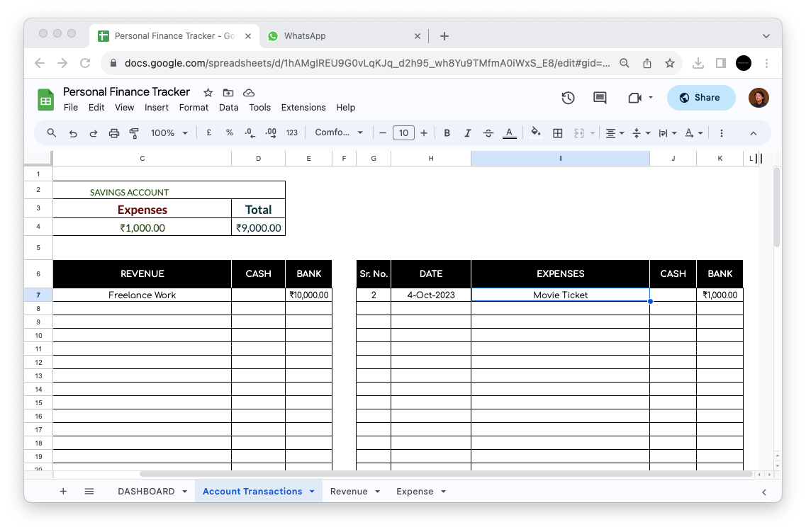Screen dimensions: 806x532
Task: Open Account Transactions tab dropdown arrow
Action: click(312, 492)
